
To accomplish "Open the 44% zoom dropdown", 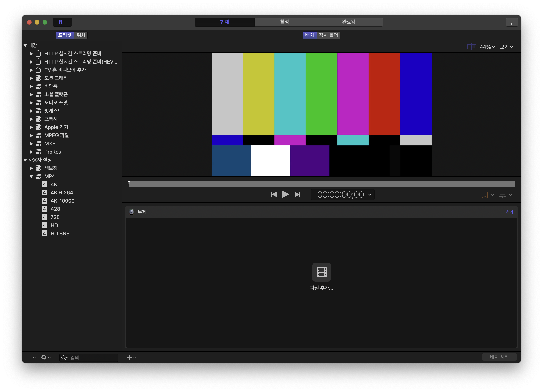I will pos(487,47).
